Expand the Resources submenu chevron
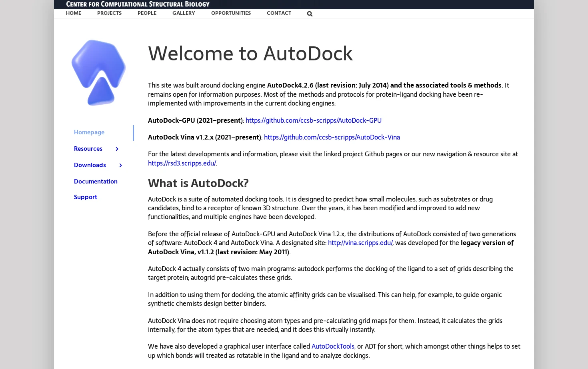This screenshot has height=369, width=588. (117, 149)
